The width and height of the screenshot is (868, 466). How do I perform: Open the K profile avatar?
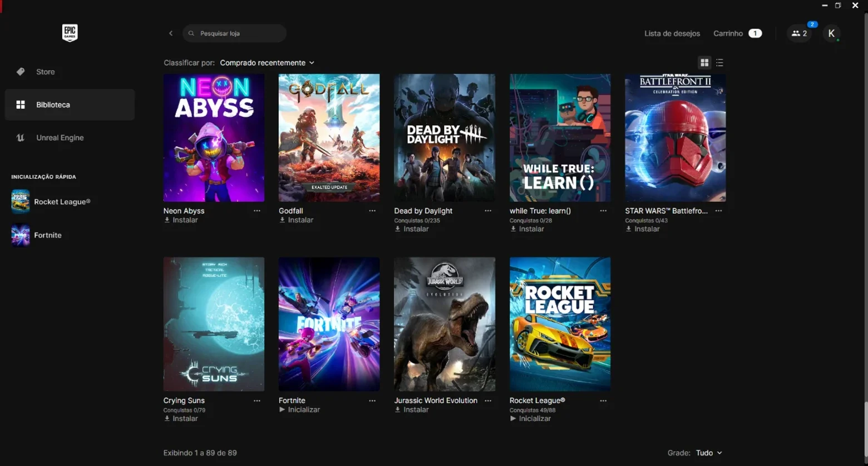(x=831, y=33)
